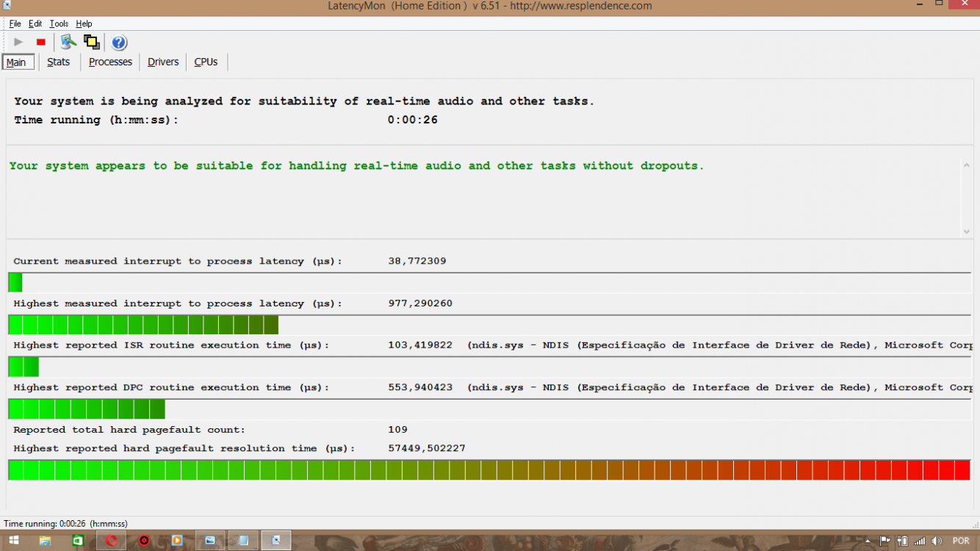Click the 38,772309 current latency value
This screenshot has width=980, height=551.
click(x=417, y=262)
